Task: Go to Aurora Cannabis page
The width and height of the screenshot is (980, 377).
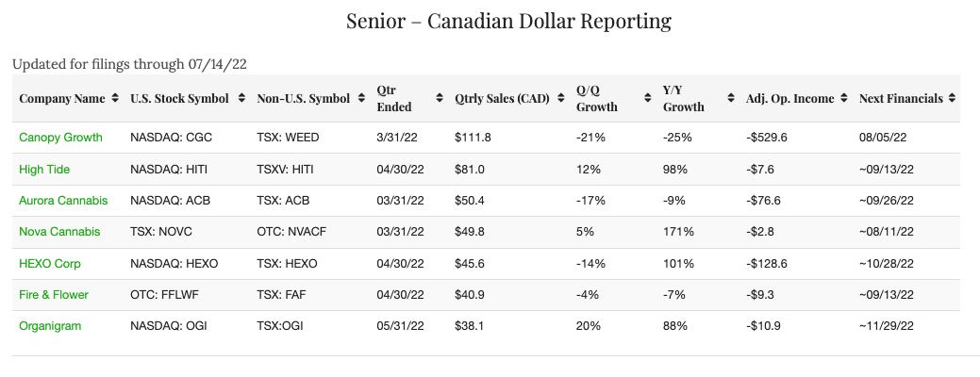Action: coord(63,201)
